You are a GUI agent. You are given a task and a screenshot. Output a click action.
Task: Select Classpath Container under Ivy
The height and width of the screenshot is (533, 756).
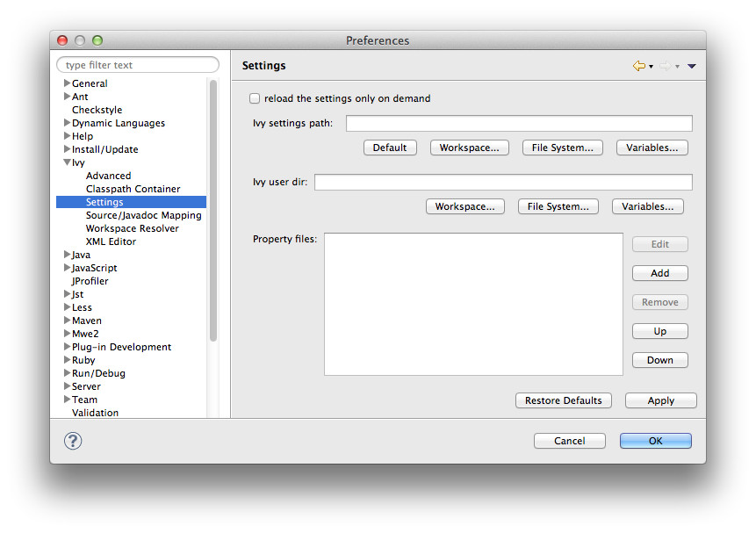133,189
